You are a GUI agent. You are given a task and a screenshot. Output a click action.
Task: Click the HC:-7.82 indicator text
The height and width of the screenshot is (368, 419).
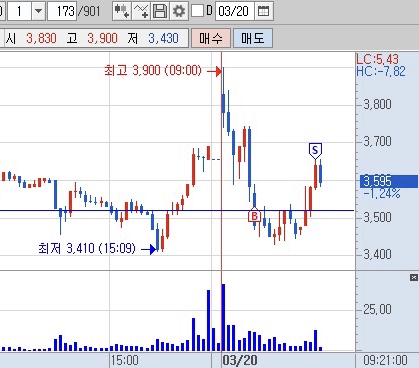tap(381, 71)
